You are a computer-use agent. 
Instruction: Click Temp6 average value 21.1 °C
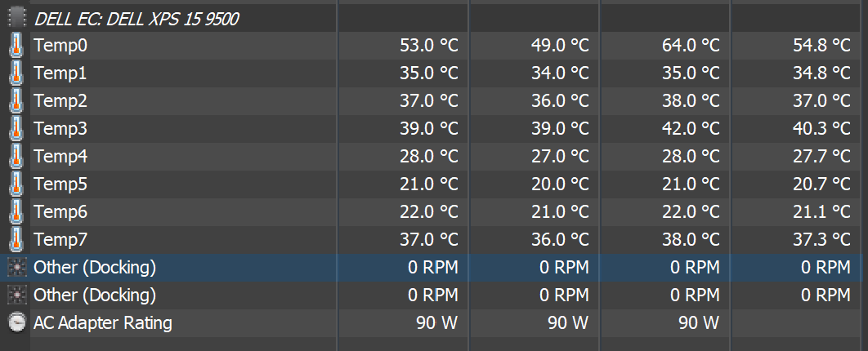[821, 211]
